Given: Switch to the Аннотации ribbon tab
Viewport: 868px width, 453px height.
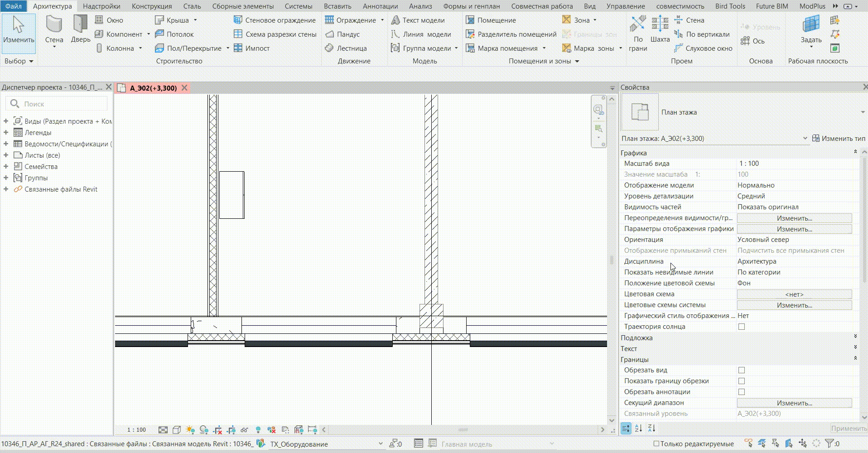Looking at the screenshot, I should tap(380, 6).
